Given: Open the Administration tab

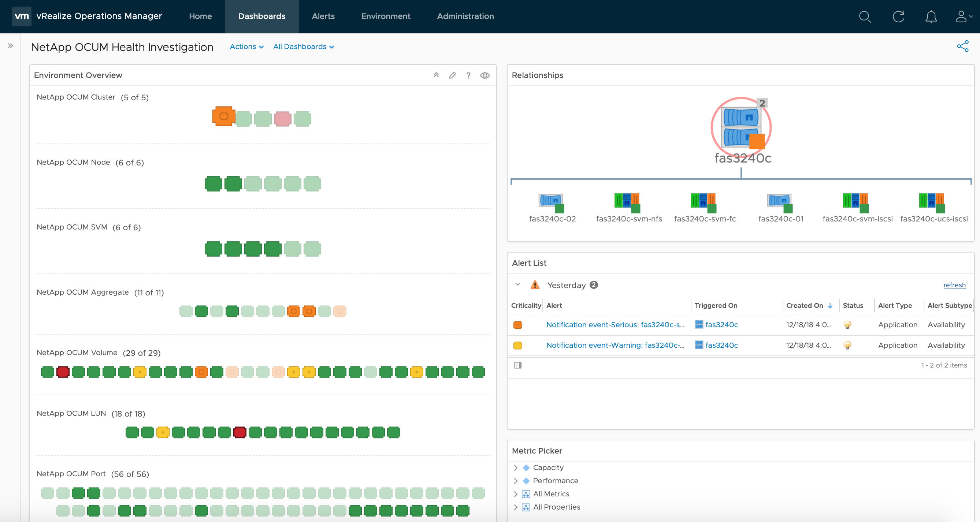Looking at the screenshot, I should [465, 16].
